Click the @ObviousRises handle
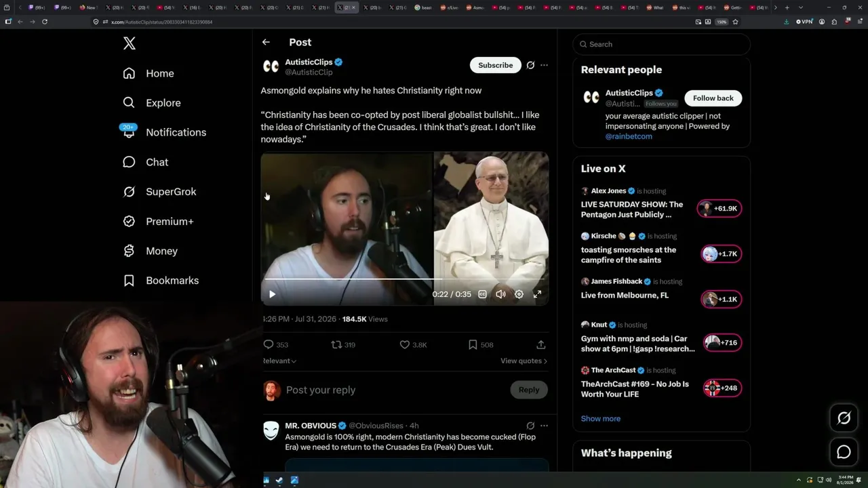 tap(377, 426)
